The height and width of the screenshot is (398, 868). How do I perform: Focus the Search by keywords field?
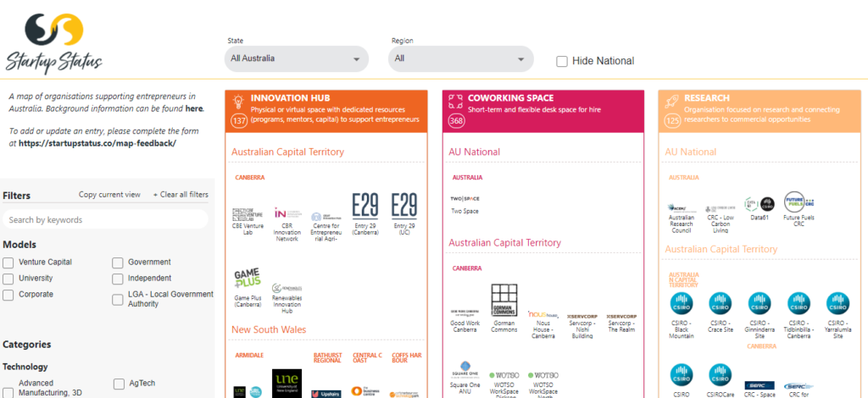coord(105,220)
